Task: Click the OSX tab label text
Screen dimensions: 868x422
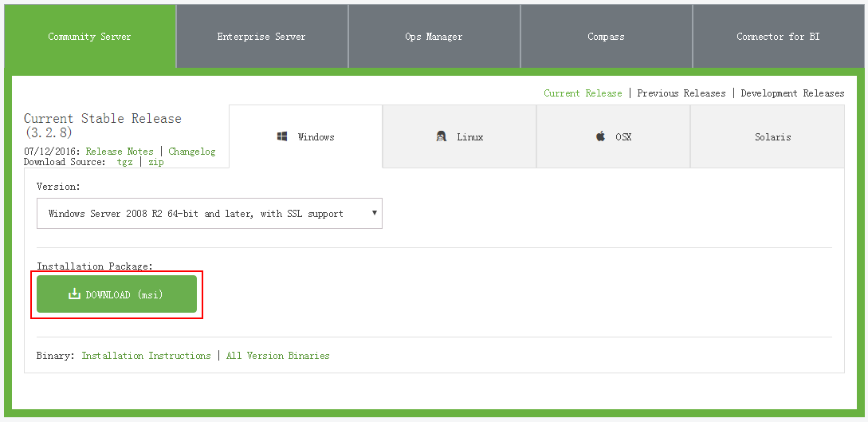Action: pyautogui.click(x=623, y=136)
